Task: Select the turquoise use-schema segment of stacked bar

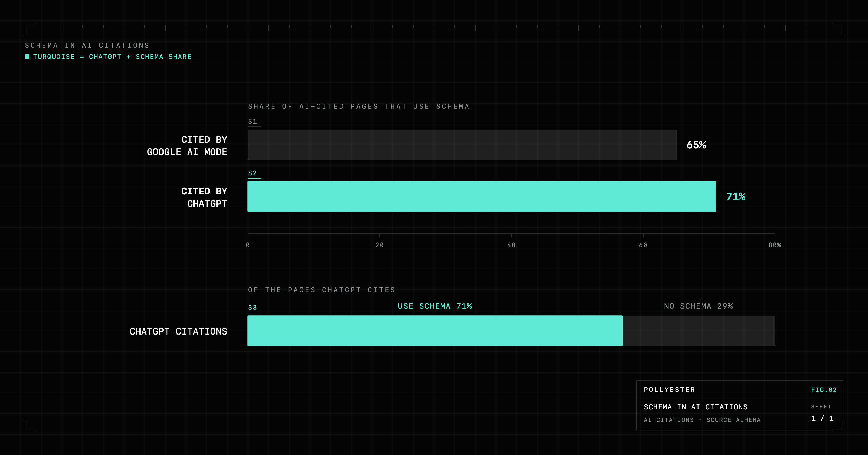Action: (x=435, y=331)
